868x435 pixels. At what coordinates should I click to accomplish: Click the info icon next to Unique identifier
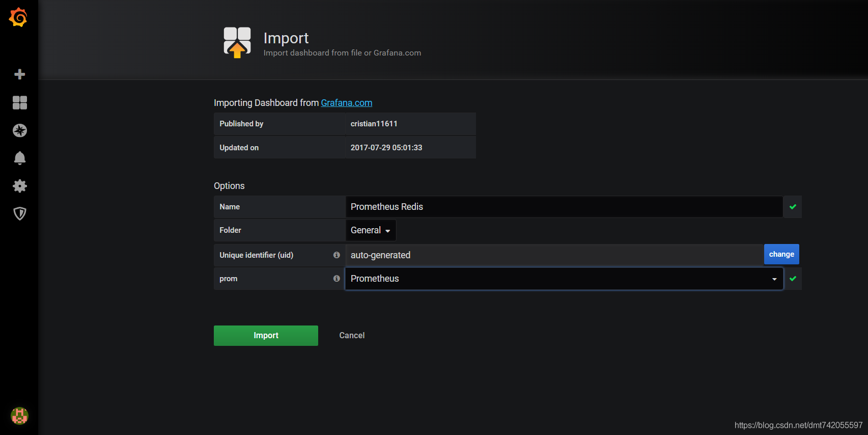point(337,255)
